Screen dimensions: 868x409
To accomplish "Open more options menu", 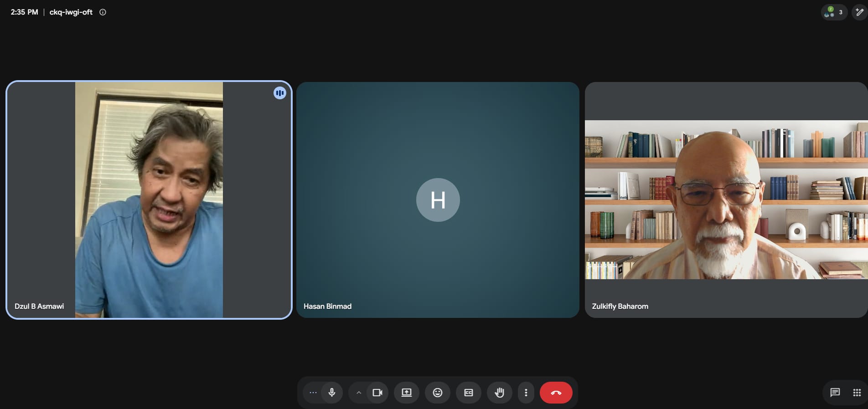I will click(x=526, y=393).
